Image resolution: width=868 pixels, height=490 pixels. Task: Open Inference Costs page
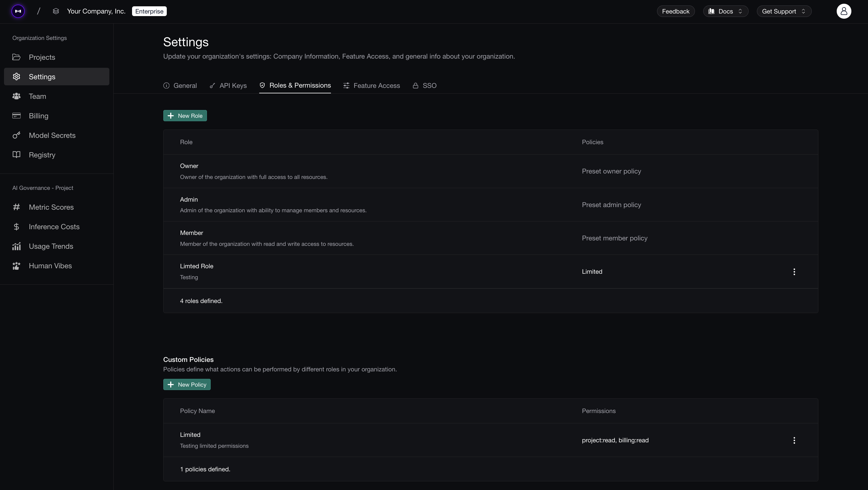click(x=57, y=227)
